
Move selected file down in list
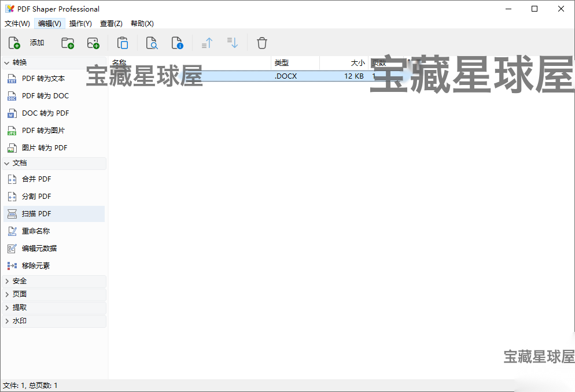coord(233,43)
